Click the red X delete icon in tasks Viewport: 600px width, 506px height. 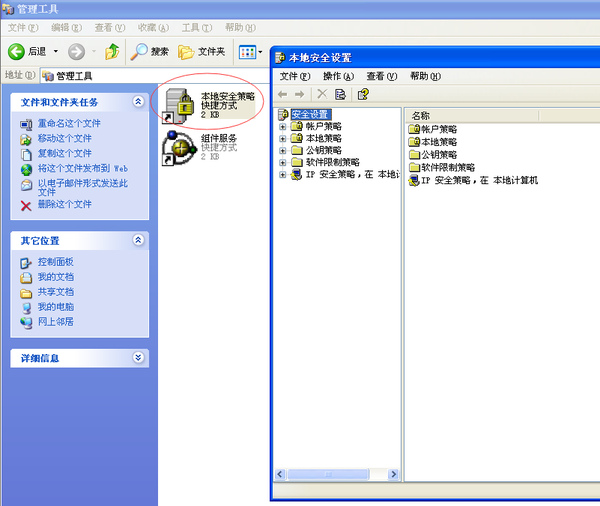(x=26, y=206)
